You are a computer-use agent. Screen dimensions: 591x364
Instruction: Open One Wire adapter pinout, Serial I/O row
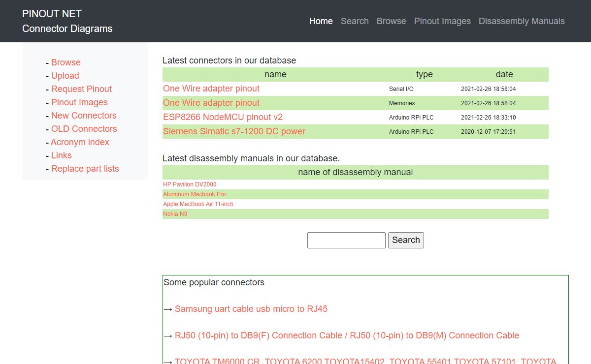211,89
